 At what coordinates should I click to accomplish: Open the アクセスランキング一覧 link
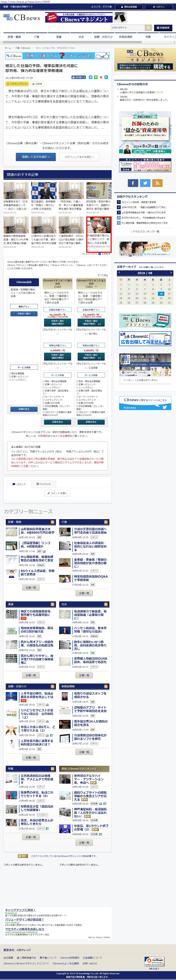(x=145, y=231)
